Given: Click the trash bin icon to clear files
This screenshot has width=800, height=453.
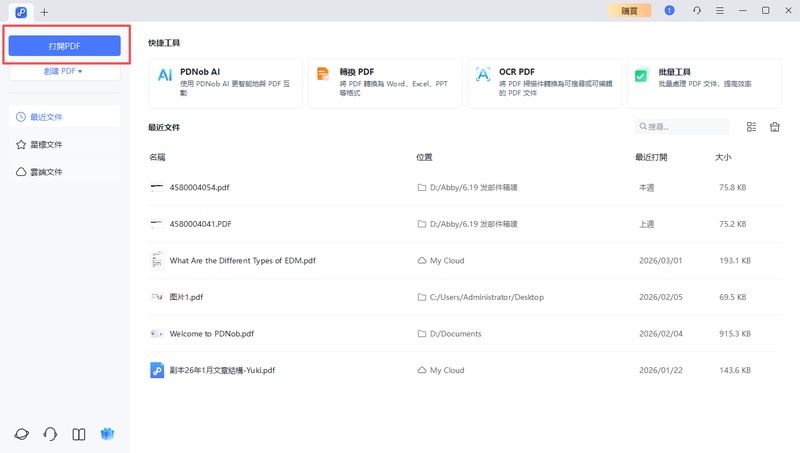Looking at the screenshot, I should coord(774,127).
